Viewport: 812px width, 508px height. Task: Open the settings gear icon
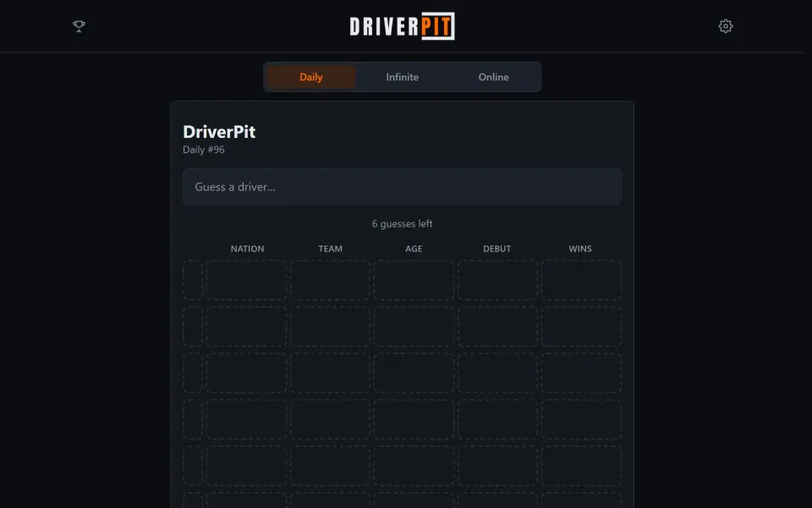pyautogui.click(x=726, y=26)
